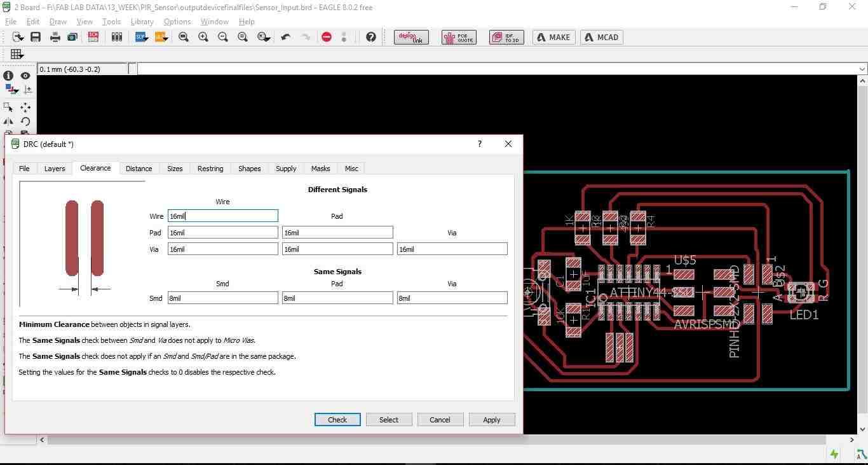Focus the Same Signals Smd-Smd field

point(223,298)
